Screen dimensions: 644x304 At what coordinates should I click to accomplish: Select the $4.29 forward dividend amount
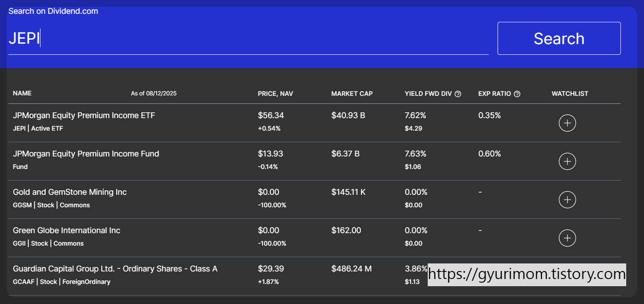pos(413,128)
